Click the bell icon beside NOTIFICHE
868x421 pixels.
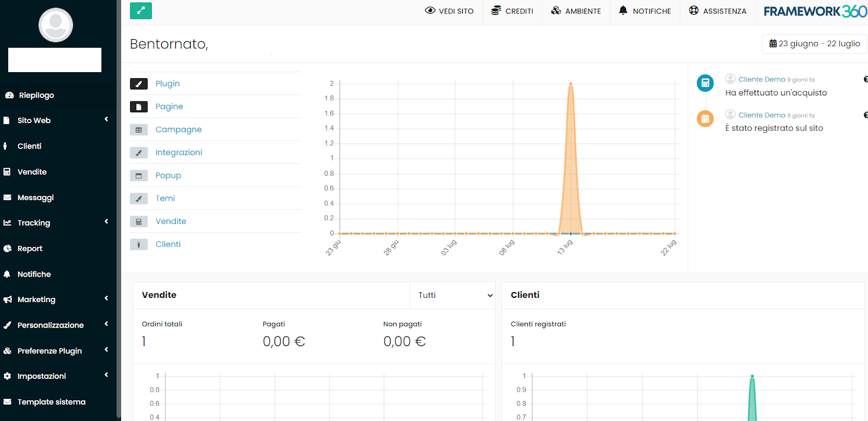[623, 10]
